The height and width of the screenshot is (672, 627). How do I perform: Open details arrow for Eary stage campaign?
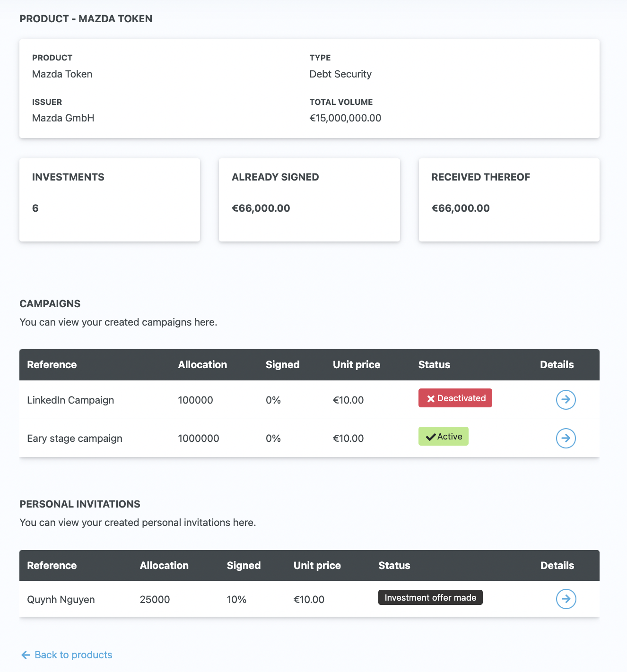point(566,438)
